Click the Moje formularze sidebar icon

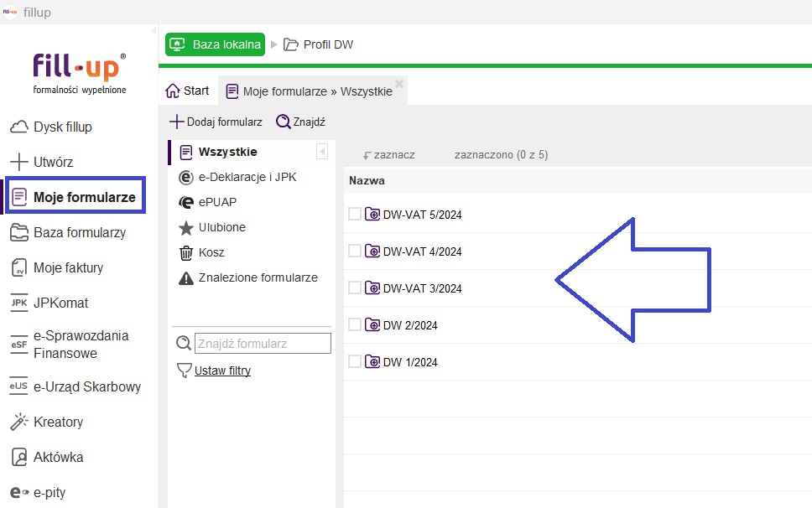click(x=19, y=197)
